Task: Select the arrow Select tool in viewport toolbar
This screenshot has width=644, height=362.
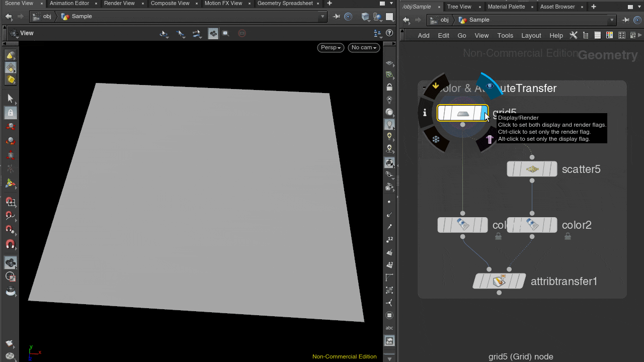Action: (x=11, y=98)
